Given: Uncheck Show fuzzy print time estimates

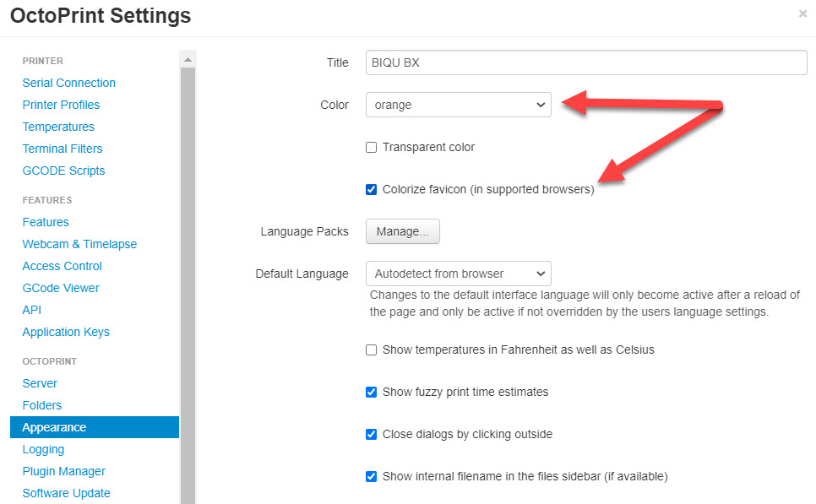Looking at the screenshot, I should 371,393.
